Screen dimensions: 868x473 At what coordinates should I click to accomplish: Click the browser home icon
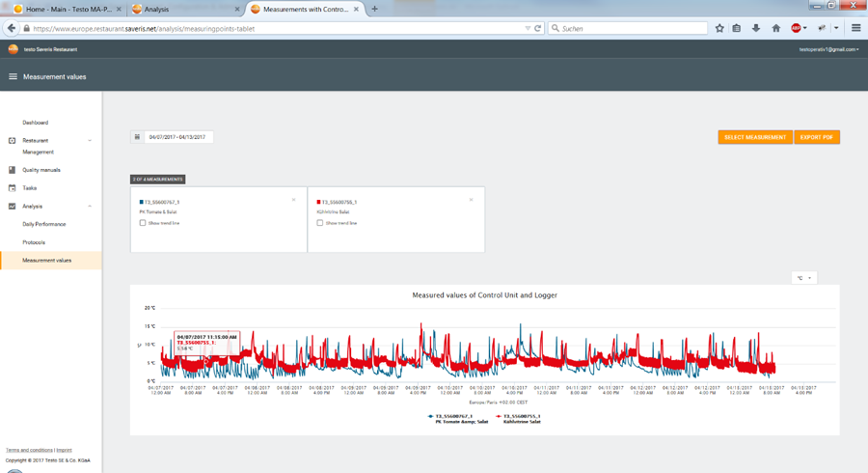(x=775, y=28)
